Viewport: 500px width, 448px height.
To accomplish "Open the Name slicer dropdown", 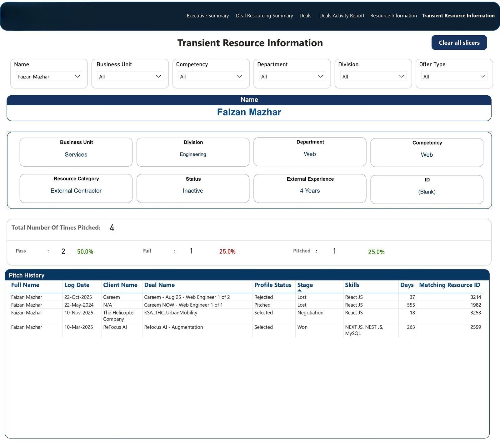I will click(x=49, y=76).
